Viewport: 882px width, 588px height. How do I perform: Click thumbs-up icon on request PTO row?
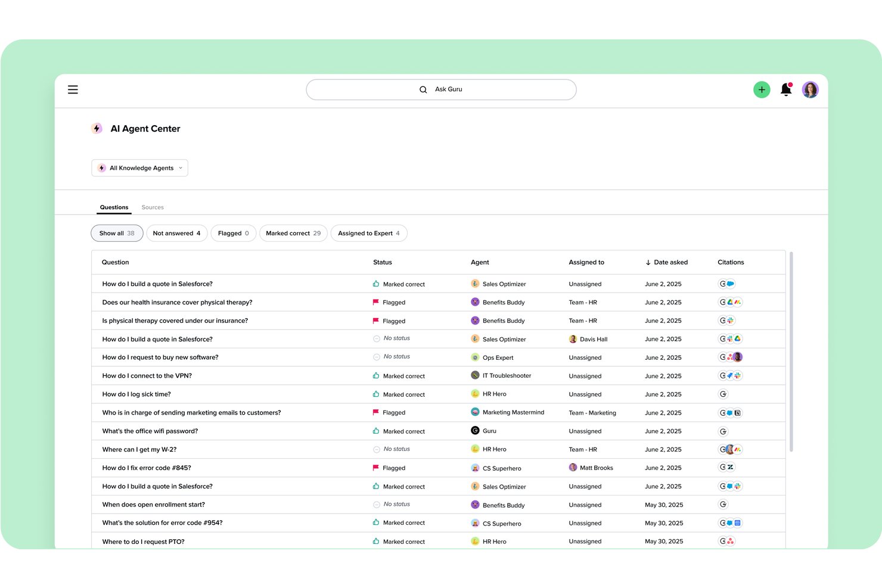[376, 541]
